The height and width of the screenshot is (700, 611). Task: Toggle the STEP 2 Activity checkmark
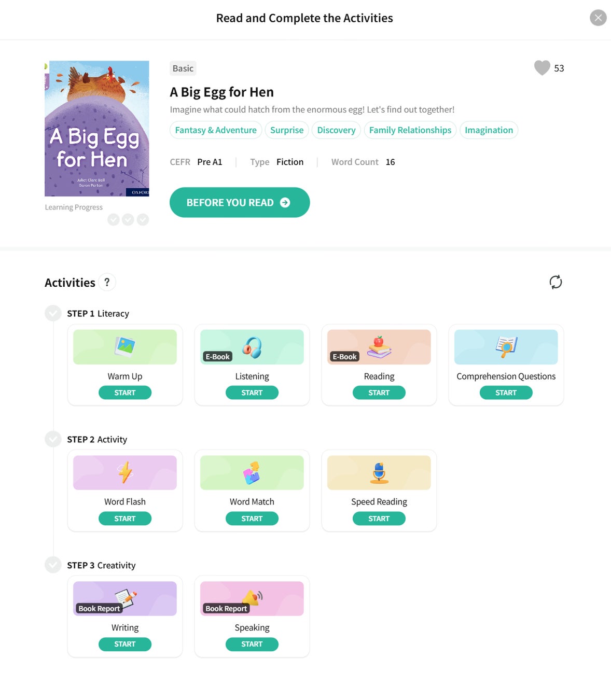(53, 439)
